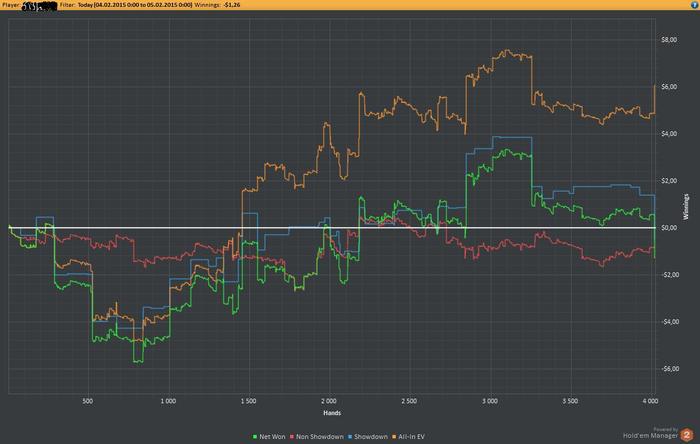Click the $2,00 axis label
The width and height of the screenshot is (700, 444).
(669, 181)
